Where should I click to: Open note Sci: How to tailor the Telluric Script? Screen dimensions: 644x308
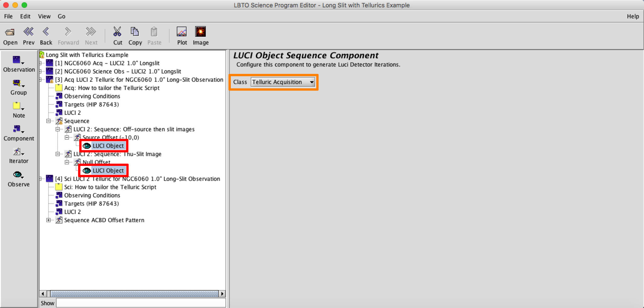tap(110, 187)
